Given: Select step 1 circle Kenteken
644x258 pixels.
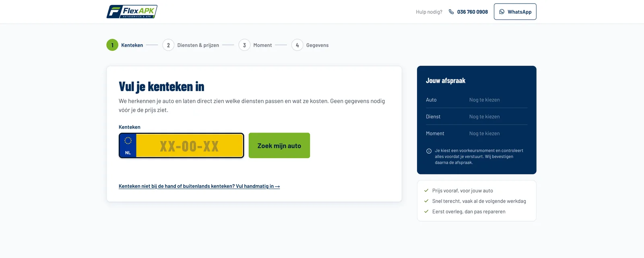Looking at the screenshot, I should pos(112,45).
